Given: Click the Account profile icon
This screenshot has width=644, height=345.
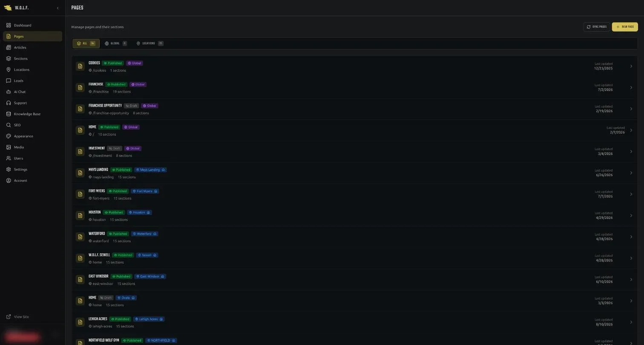Looking at the screenshot, I should (x=9, y=180).
